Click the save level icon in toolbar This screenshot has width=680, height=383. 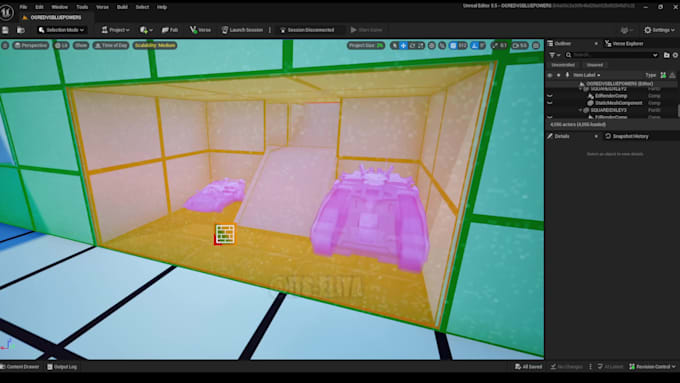[x=5, y=30]
